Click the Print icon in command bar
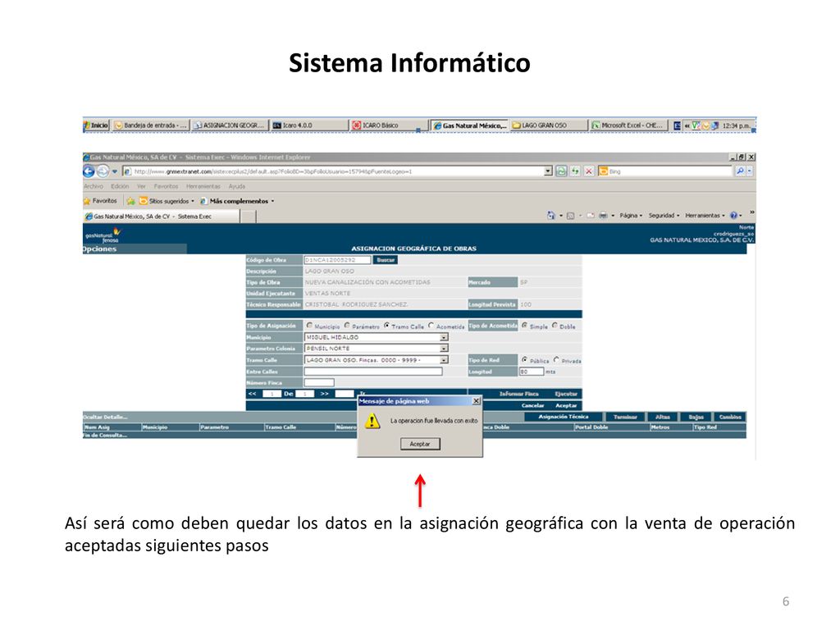The image size is (840, 630). point(603,216)
